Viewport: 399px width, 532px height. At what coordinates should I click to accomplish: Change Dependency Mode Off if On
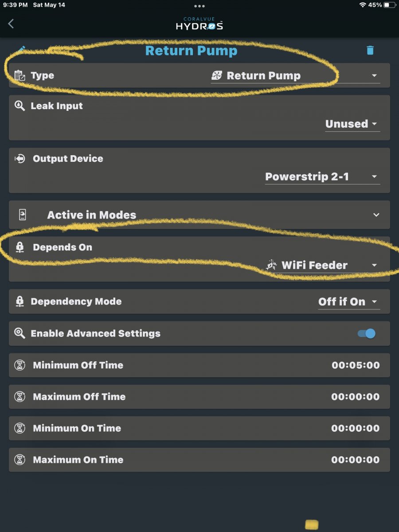point(349,302)
